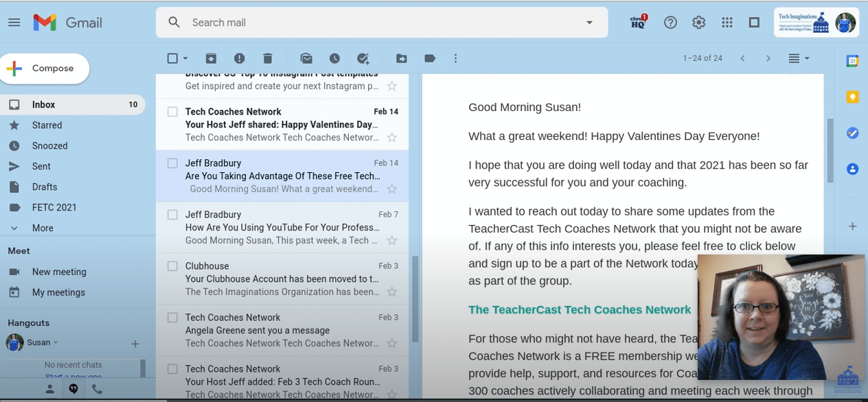Tick checkbox for Angela Greene message email
Image resolution: width=868 pixels, height=402 pixels.
pos(172,318)
